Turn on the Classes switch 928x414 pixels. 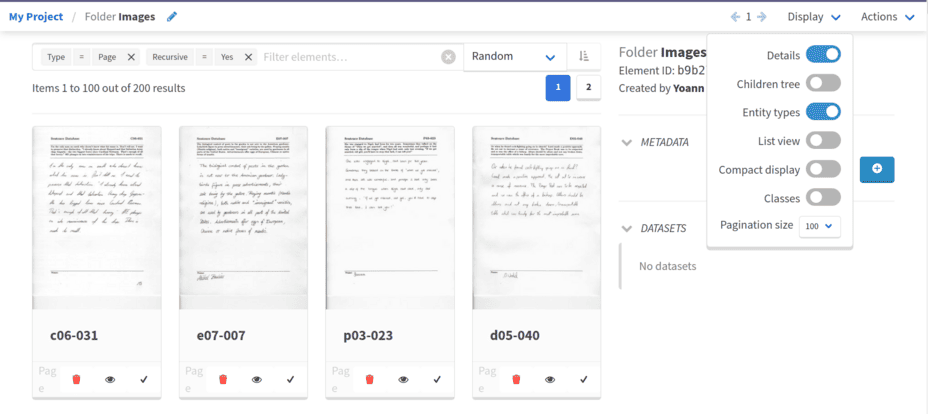pos(823,198)
